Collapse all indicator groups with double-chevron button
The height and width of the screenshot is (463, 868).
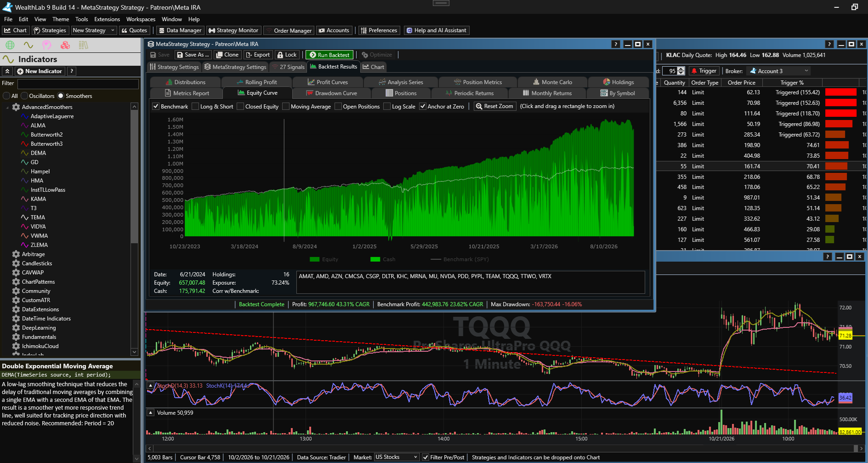click(7, 71)
